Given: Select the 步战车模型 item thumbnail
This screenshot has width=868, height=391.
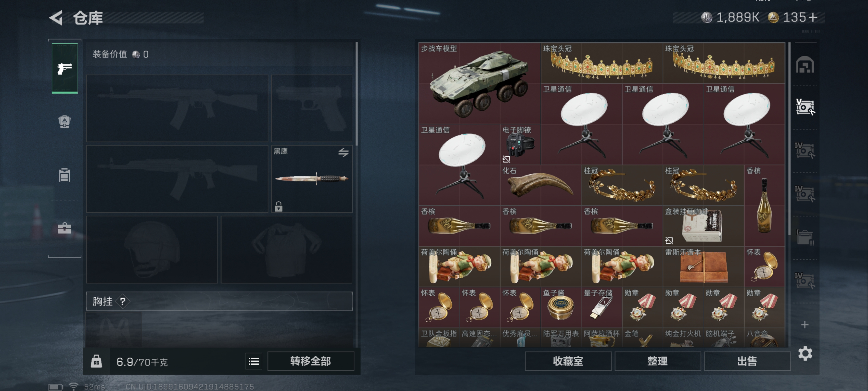Looking at the screenshot, I should [x=480, y=83].
